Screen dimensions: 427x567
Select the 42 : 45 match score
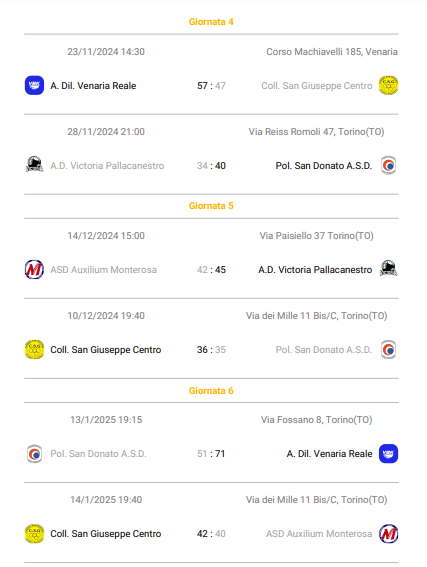(211, 270)
